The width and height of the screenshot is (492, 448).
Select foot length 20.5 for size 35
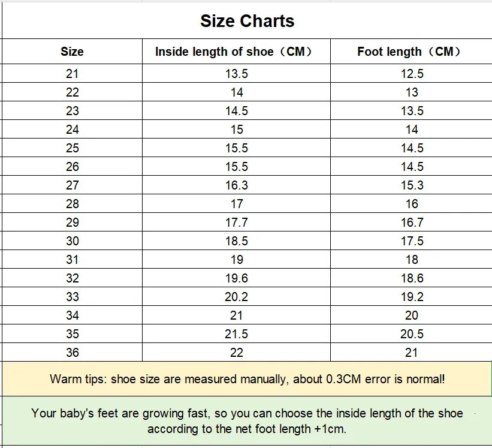pos(411,334)
